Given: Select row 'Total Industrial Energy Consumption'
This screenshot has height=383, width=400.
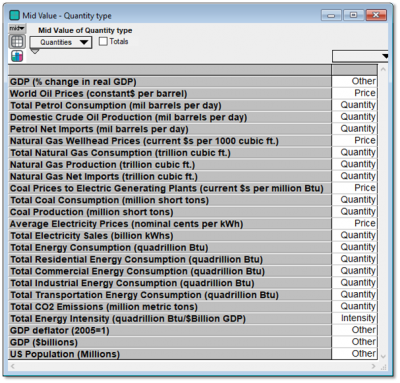Looking at the screenshot, I should point(170,283).
